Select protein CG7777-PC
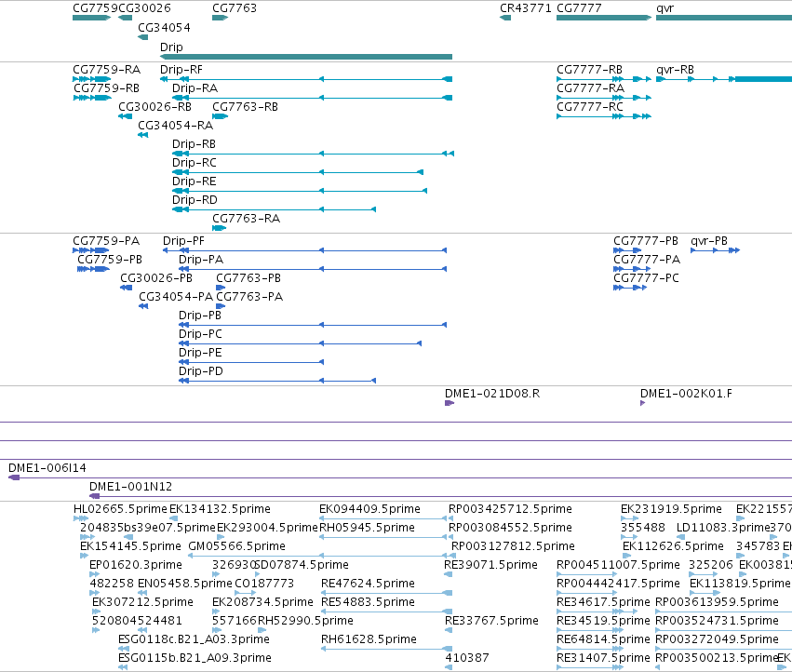The width and height of the screenshot is (792, 672). pyautogui.click(x=646, y=278)
